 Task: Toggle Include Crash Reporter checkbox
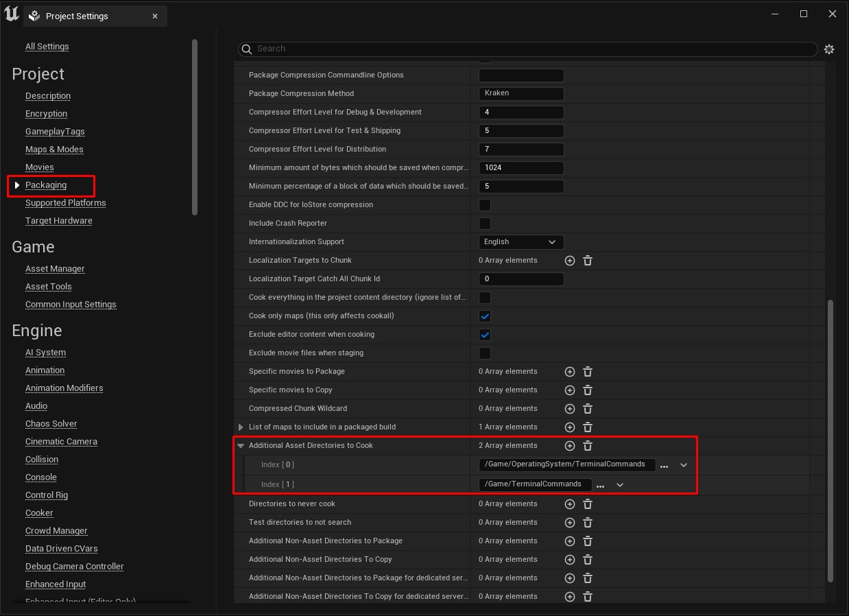tap(485, 224)
